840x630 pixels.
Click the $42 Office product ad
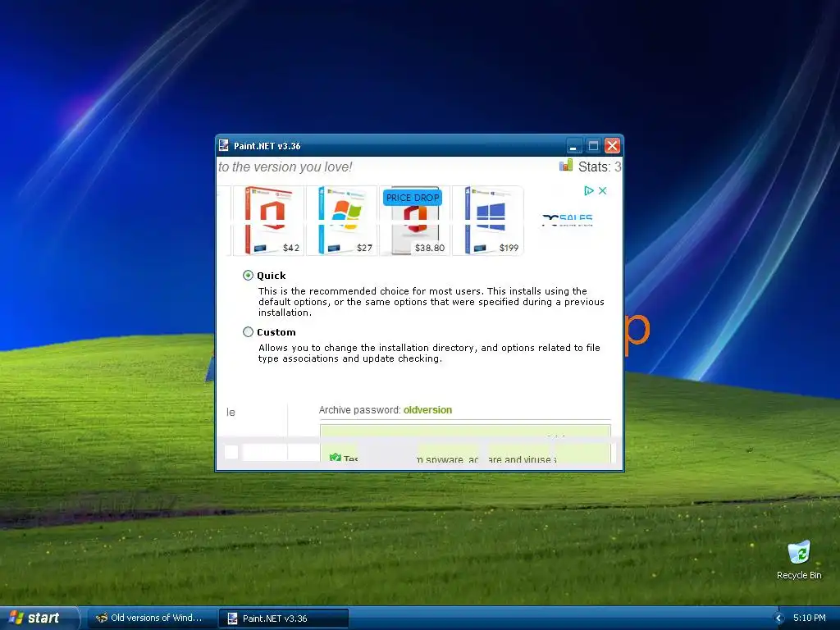268,221
